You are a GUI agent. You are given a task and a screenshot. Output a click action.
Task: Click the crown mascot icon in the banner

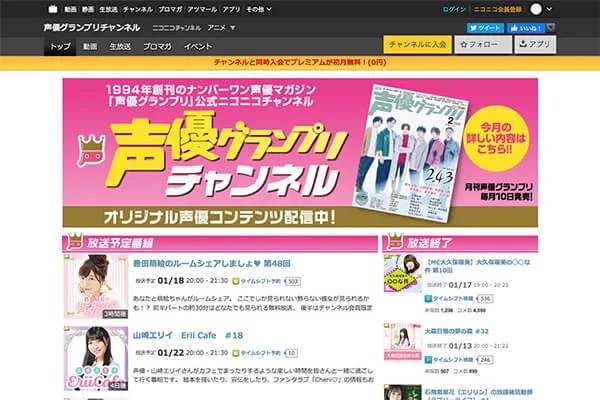pyautogui.click(x=91, y=151)
